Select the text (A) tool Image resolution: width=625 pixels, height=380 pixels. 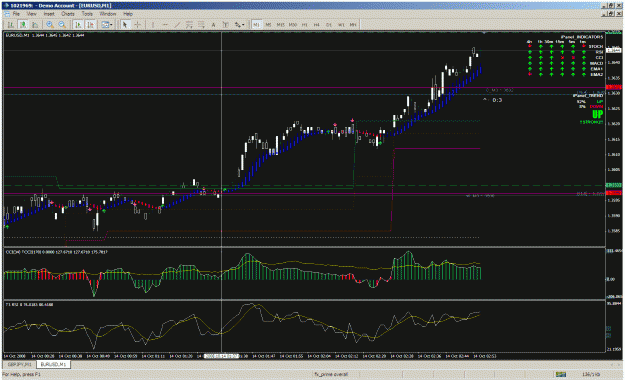(x=213, y=25)
